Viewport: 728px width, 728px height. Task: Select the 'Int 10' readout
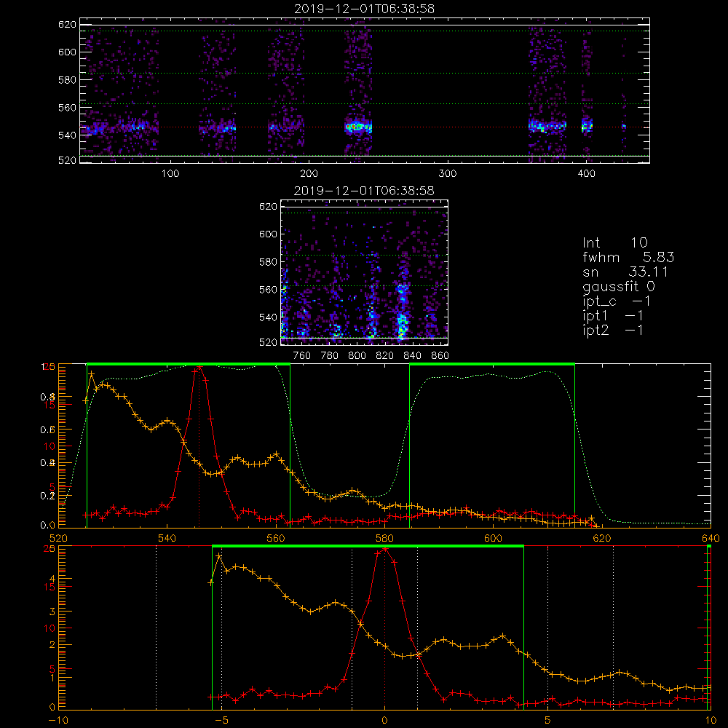tap(615, 242)
